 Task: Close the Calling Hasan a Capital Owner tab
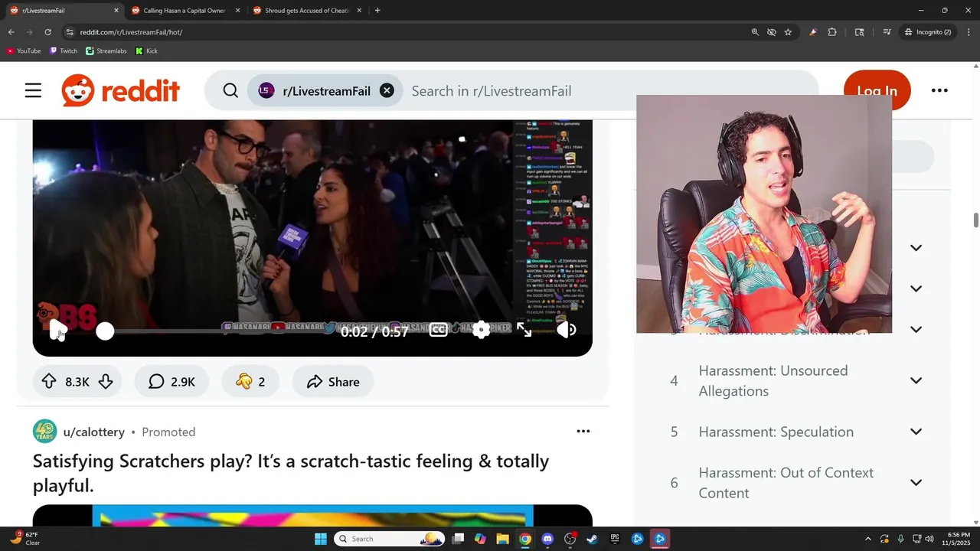[x=237, y=11]
